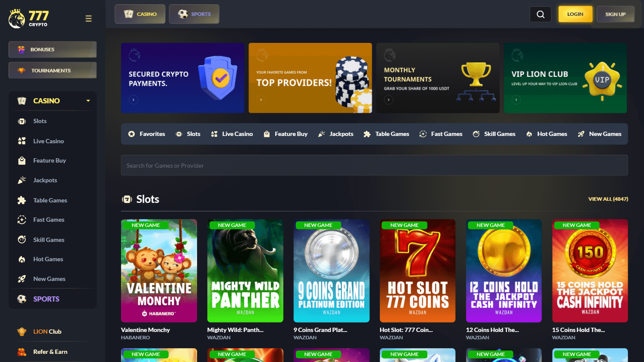Open VIP Lion Club banner card
Screen dimensions: 644x362
coord(565,78)
